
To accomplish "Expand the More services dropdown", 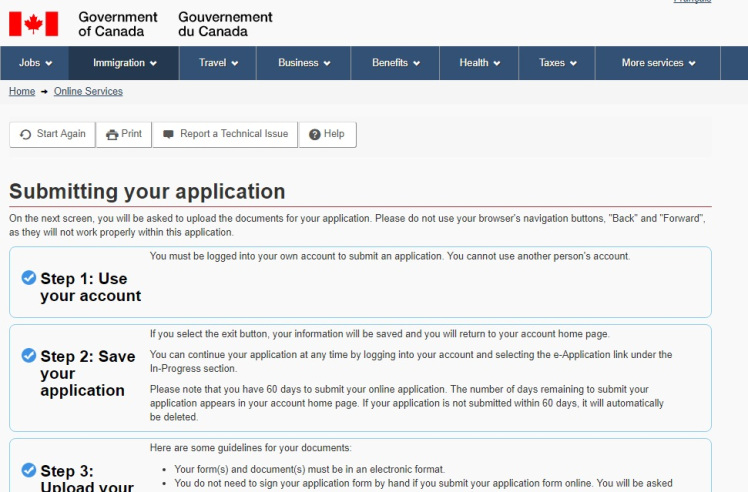I will [x=658, y=63].
